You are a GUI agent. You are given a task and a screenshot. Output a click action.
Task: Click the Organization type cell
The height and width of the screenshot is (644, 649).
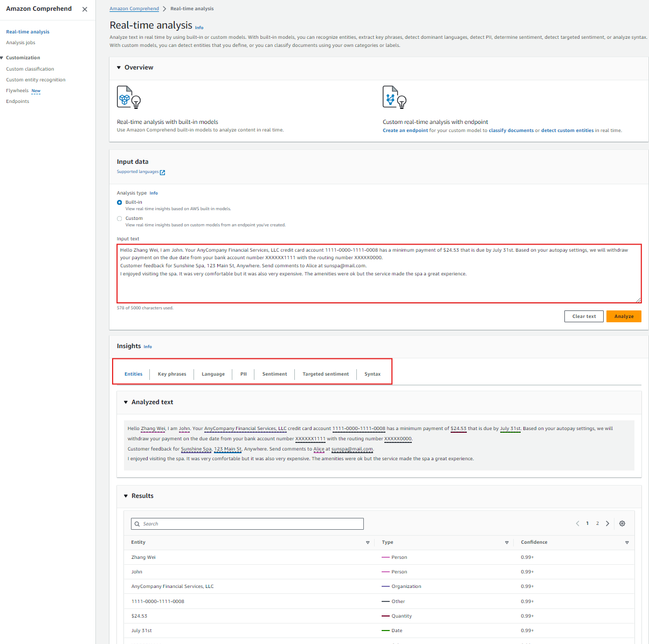pos(402,586)
